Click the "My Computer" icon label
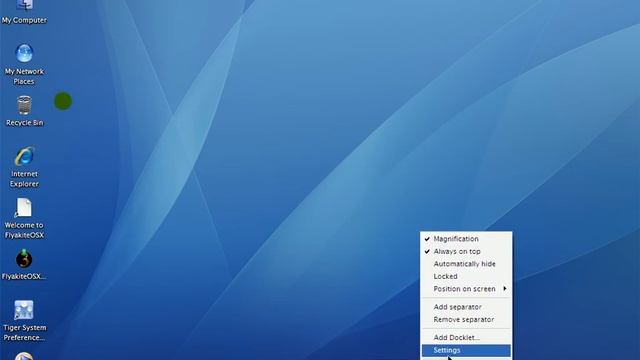The width and height of the screenshot is (640, 360). pyautogui.click(x=24, y=20)
